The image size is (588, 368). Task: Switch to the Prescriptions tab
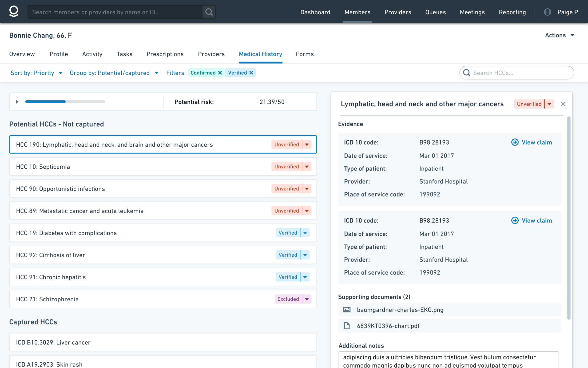click(x=165, y=54)
